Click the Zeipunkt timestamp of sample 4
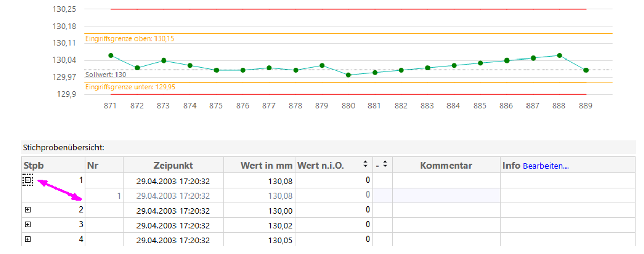Viewport: 644px width, 254px height. (x=173, y=240)
